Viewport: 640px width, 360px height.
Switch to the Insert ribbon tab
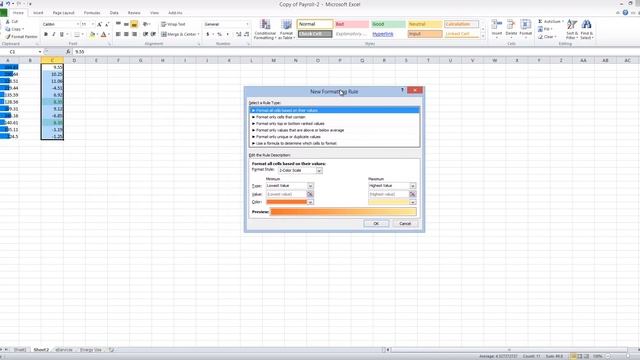[x=38, y=13]
